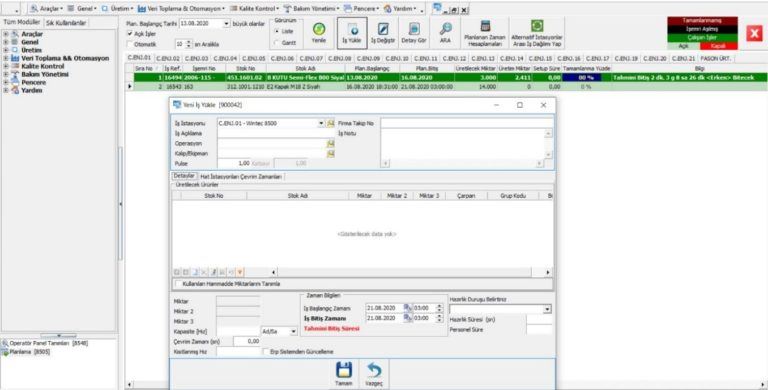Click the Tamam save disk icon
The height and width of the screenshot is (390, 768).
(344, 370)
